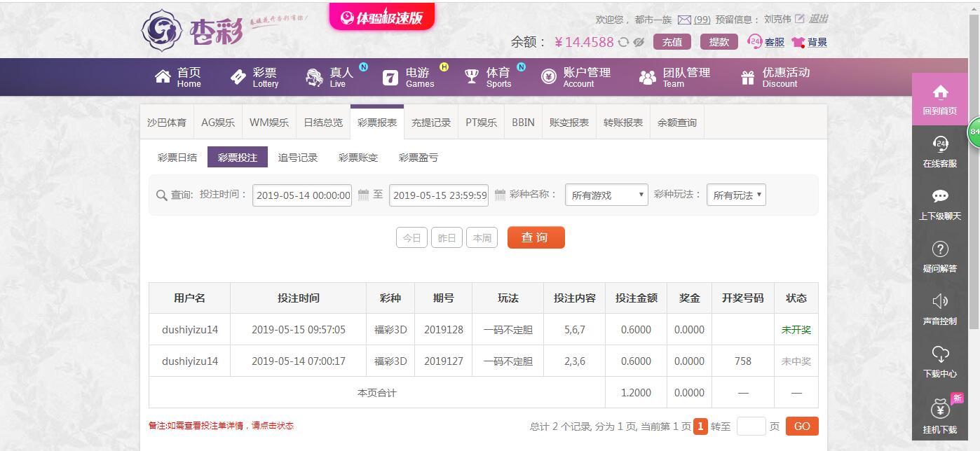Switch to the 充提记录 tab
The width and height of the screenshot is (980, 451).
430,121
